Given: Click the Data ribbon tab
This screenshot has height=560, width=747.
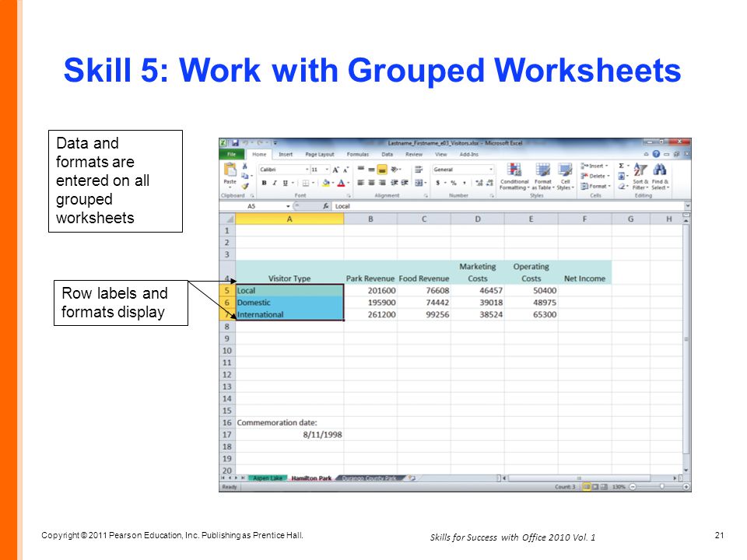Looking at the screenshot, I should click(387, 154).
